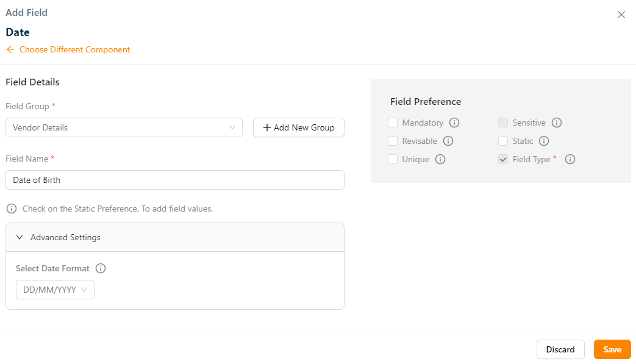Close the Add Field dialog with X

pos(621,15)
